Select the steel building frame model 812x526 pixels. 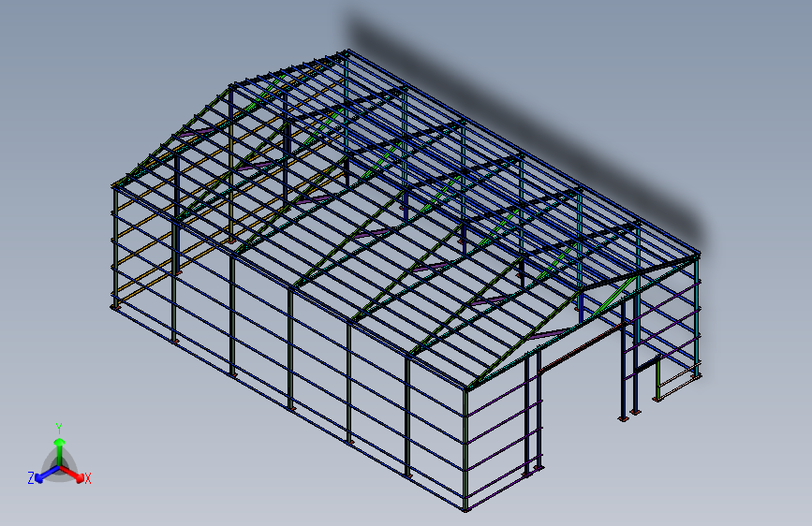(406, 280)
